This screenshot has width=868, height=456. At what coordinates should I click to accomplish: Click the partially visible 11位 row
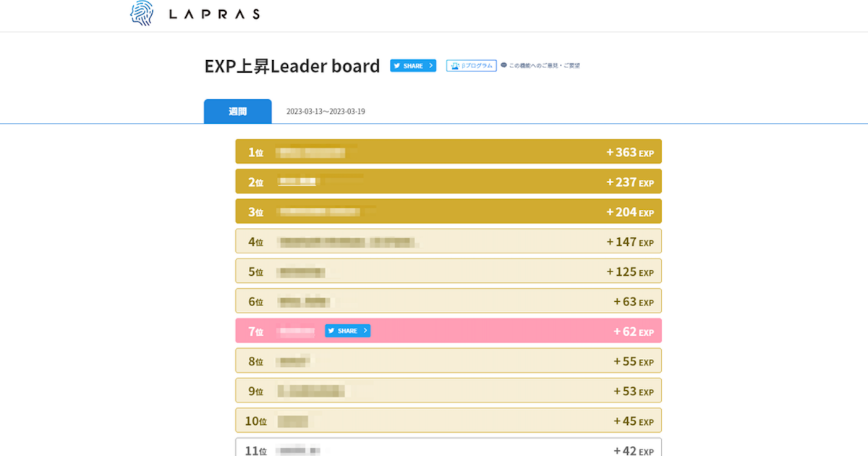[x=448, y=449]
